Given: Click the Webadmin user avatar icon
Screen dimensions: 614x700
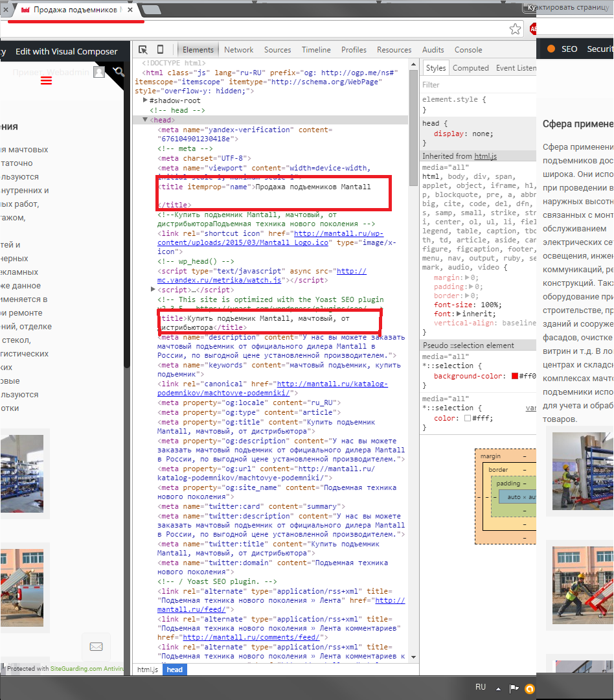Looking at the screenshot, I should (98, 72).
